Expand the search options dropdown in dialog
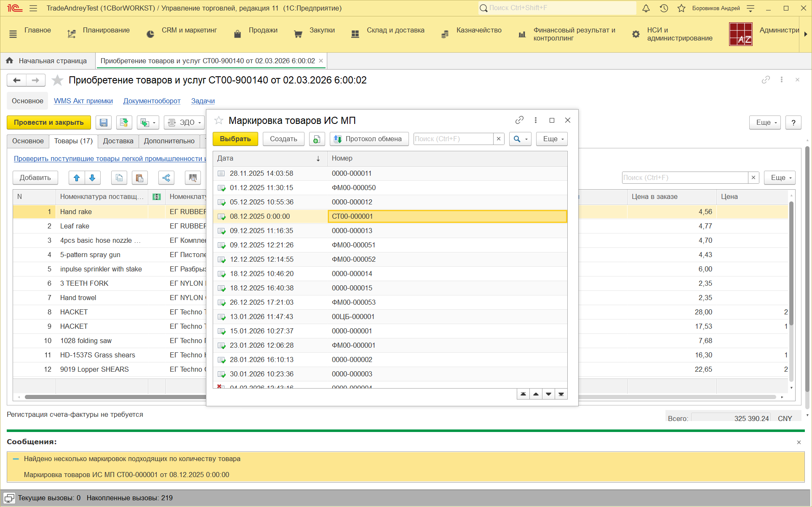The width and height of the screenshot is (812, 507). [x=520, y=139]
